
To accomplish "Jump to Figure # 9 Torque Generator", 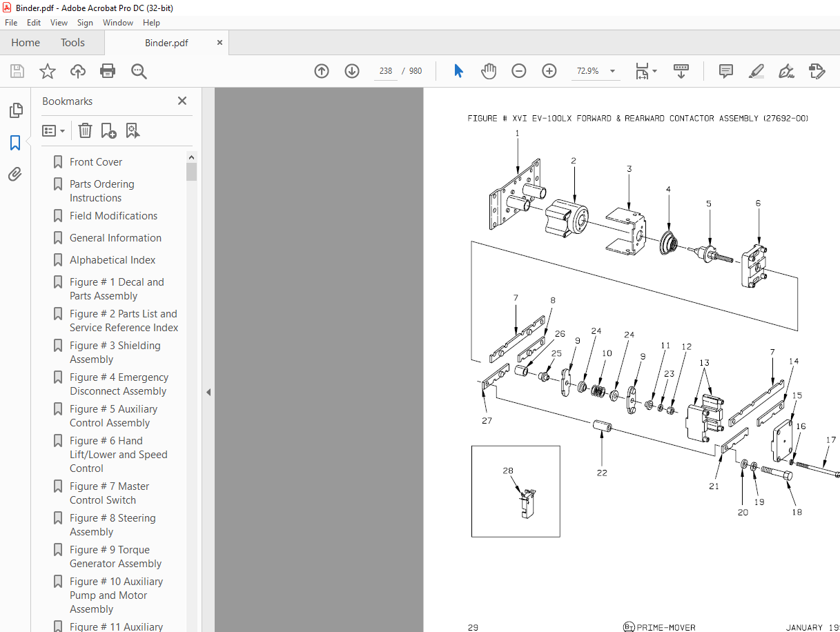I will [115, 557].
